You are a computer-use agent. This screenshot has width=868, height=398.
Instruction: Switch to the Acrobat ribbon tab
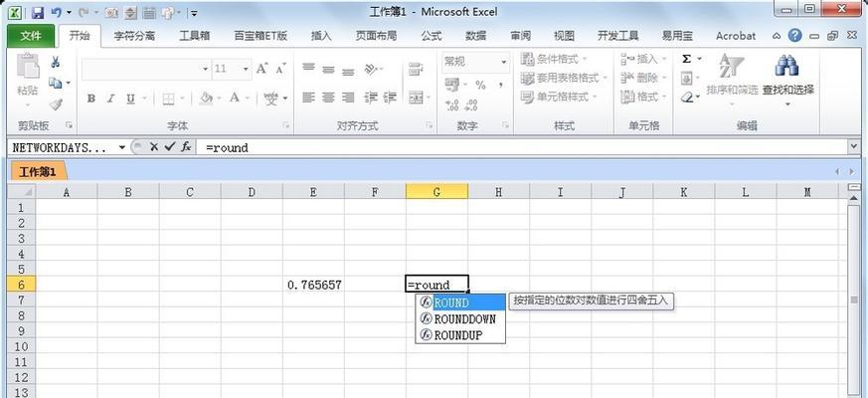735,36
